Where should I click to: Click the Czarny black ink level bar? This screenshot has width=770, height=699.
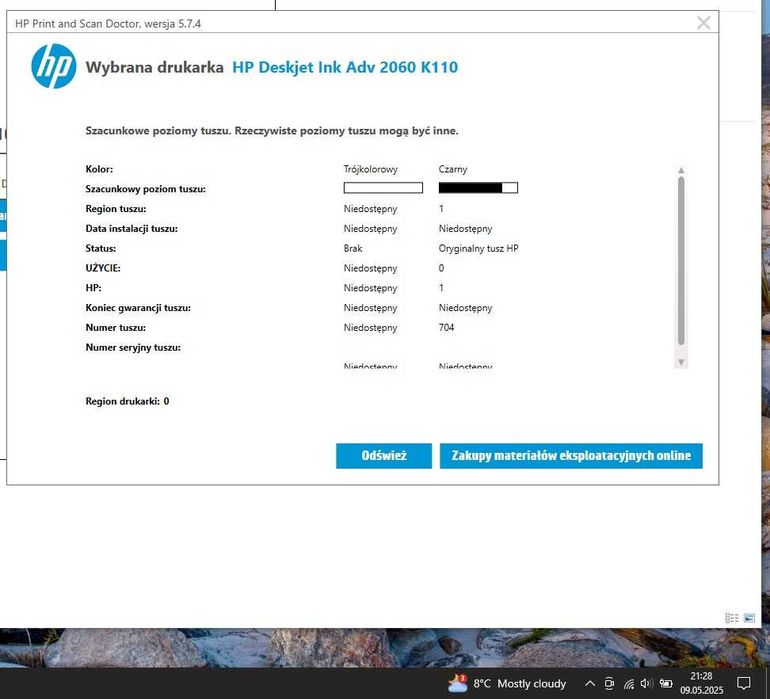coord(478,188)
